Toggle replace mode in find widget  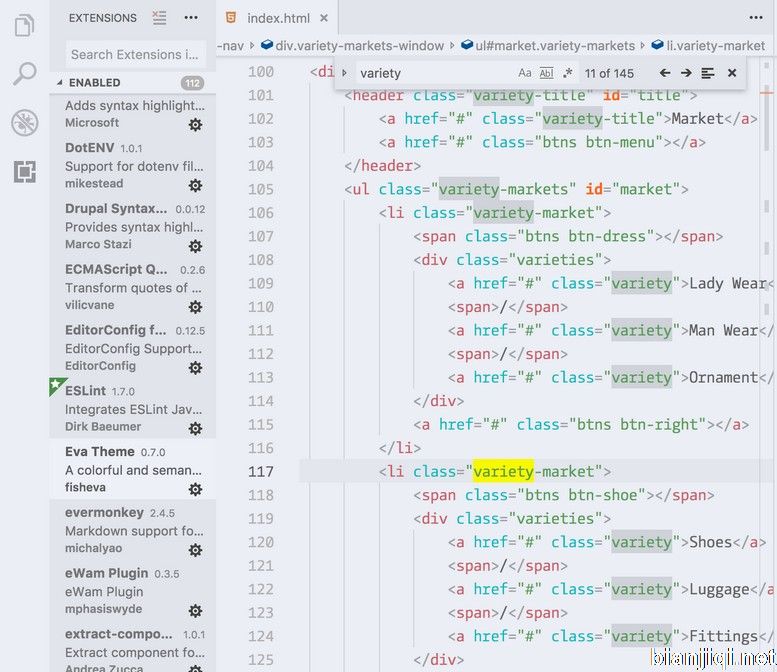(344, 73)
